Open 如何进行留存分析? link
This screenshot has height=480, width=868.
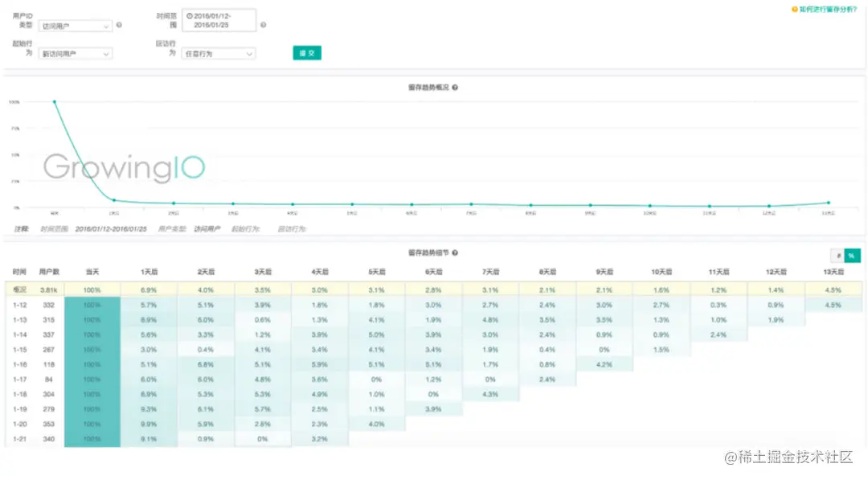point(828,10)
